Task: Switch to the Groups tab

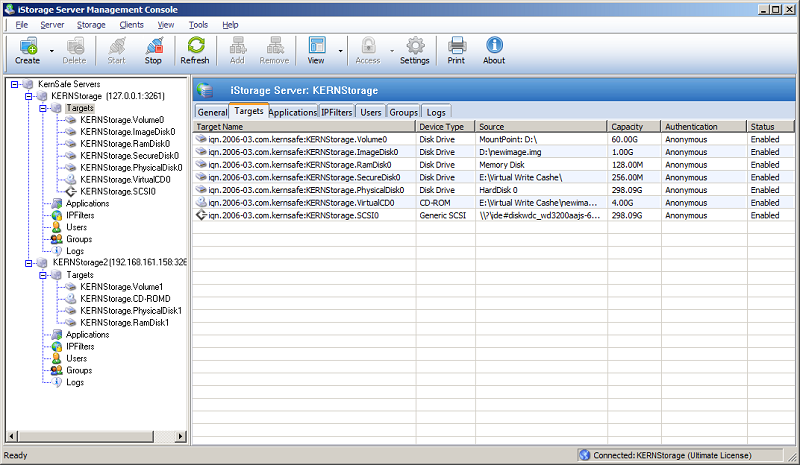Action: [x=404, y=112]
